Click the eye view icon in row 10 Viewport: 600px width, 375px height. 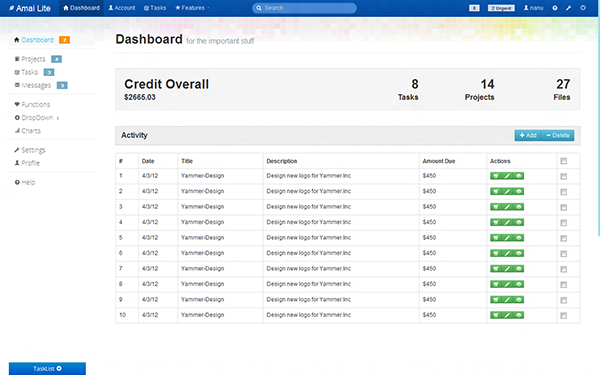click(x=518, y=315)
